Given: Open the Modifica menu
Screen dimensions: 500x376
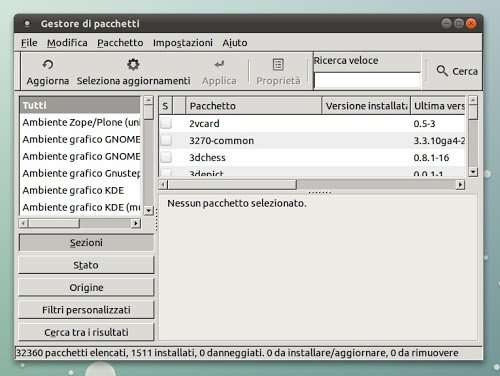Looking at the screenshot, I should (x=67, y=43).
